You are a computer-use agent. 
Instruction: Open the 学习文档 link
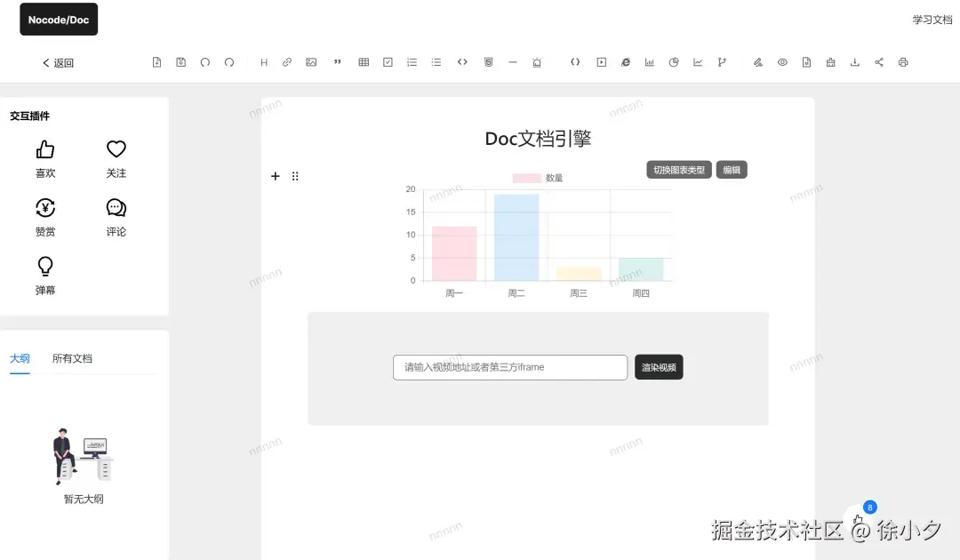click(x=931, y=19)
